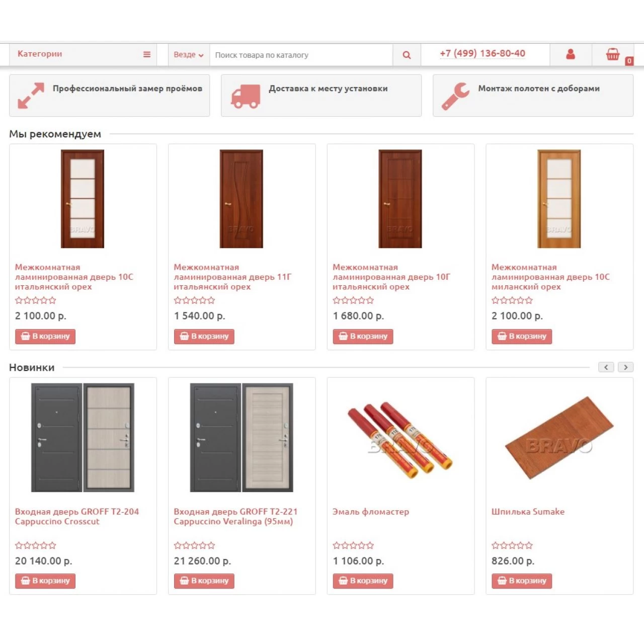
Task: Show previous Новинки items arrow
Action: pyautogui.click(x=606, y=367)
